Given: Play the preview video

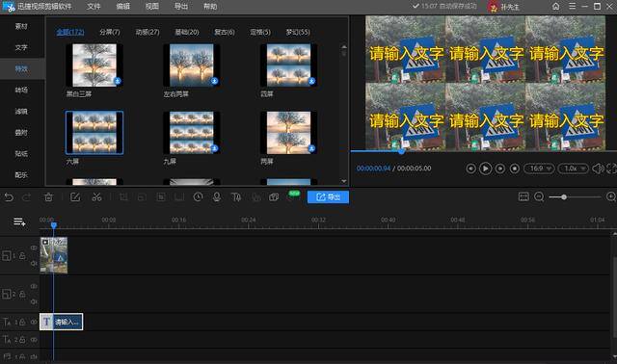Looking at the screenshot, I should click(485, 169).
